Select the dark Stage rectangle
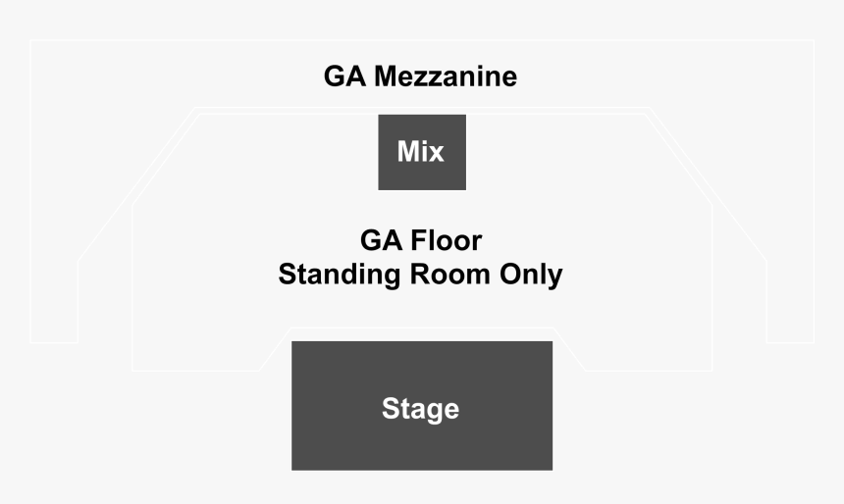This screenshot has height=504, width=844. point(422,406)
